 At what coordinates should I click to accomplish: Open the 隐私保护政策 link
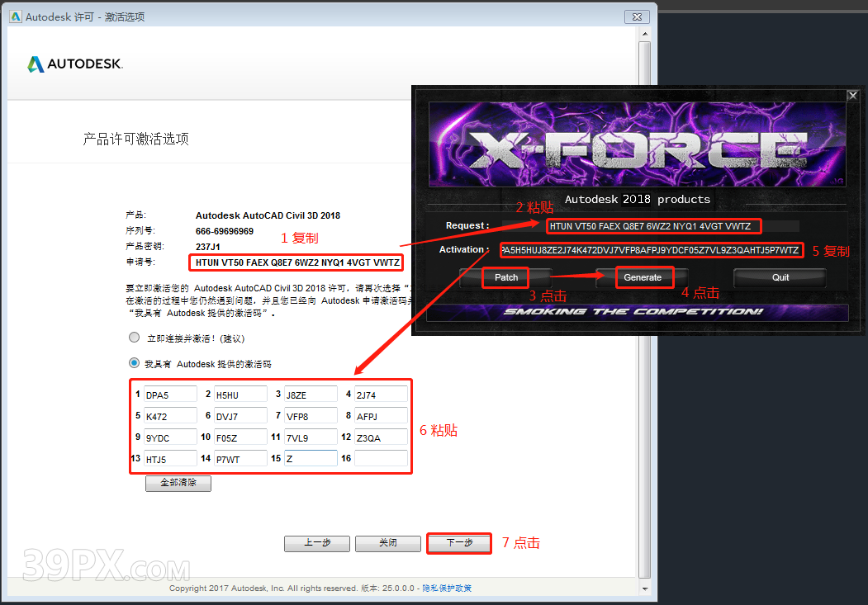coord(447,588)
